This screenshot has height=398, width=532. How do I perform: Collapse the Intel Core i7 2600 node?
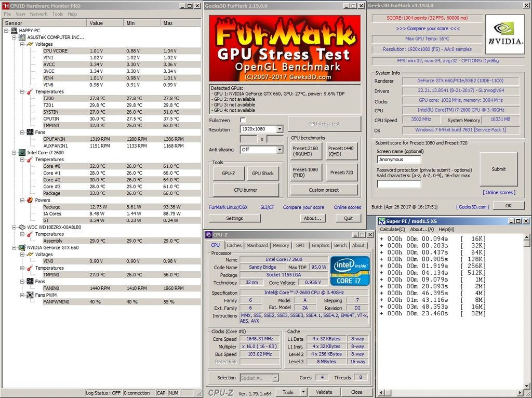(14, 153)
